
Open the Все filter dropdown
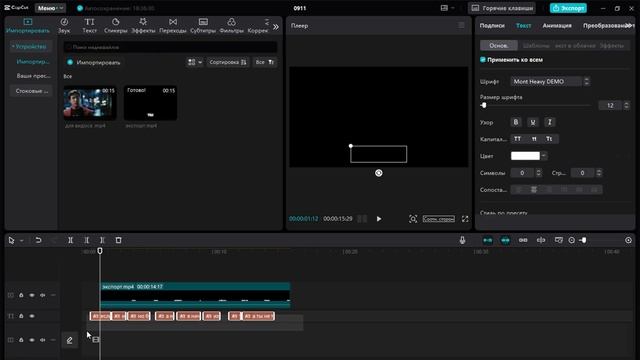pos(264,62)
